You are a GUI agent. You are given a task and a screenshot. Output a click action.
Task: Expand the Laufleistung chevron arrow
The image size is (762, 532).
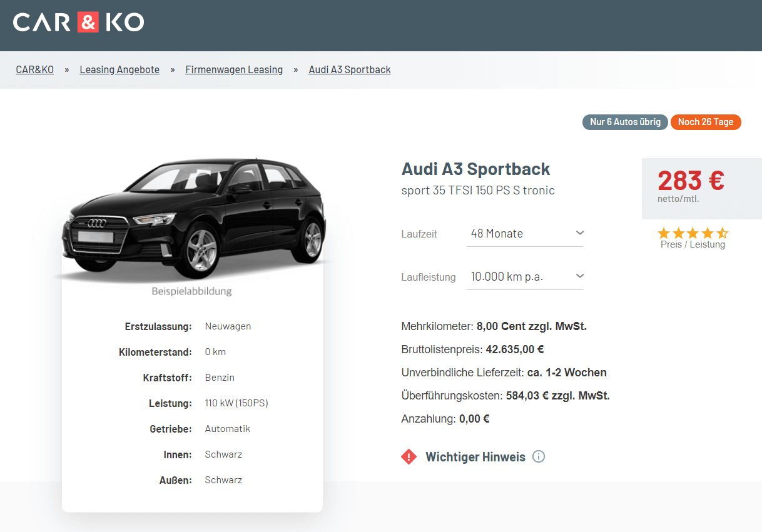tap(579, 276)
